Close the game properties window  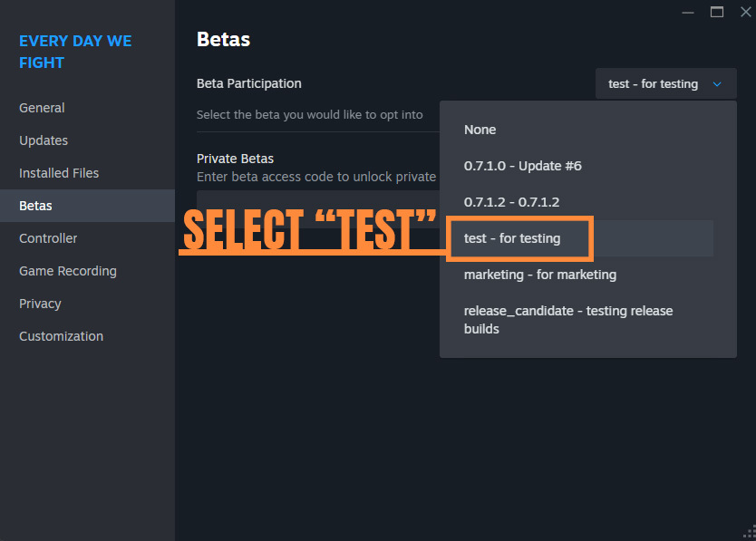pyautogui.click(x=745, y=12)
